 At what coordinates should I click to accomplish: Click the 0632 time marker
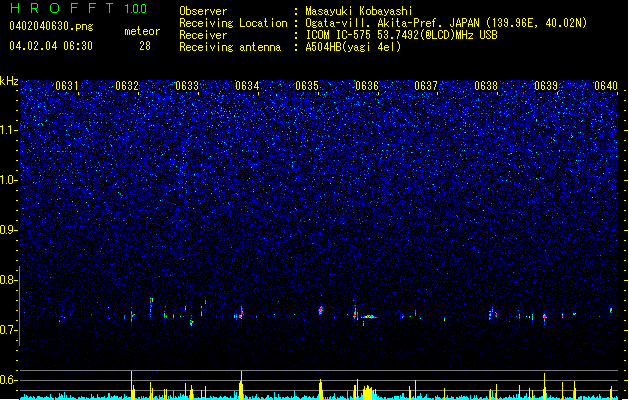click(x=127, y=86)
